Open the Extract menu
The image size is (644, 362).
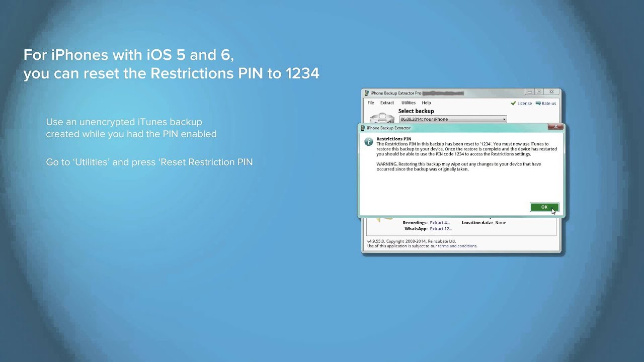coord(387,103)
